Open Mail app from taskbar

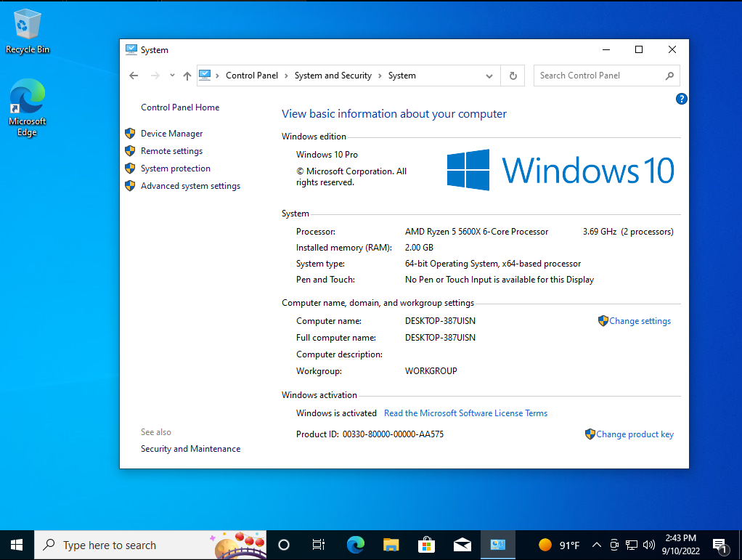462,545
